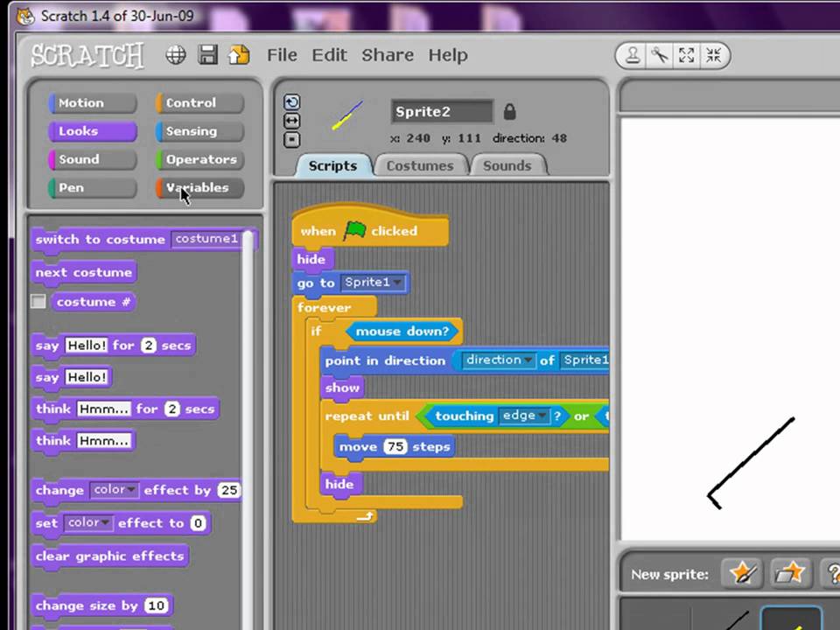Open the Edit menu

(330, 55)
